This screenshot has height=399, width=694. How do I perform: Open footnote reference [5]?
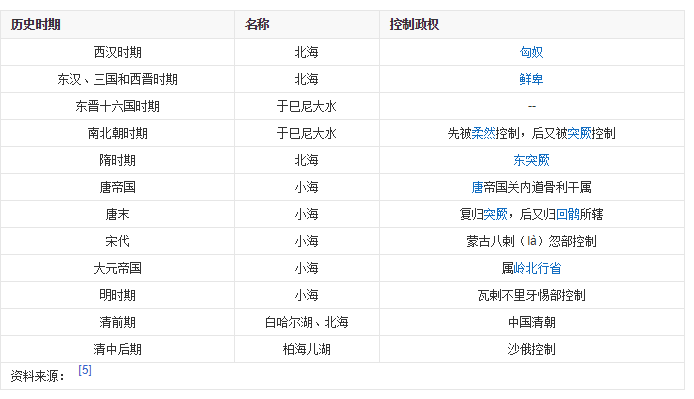[85, 370]
